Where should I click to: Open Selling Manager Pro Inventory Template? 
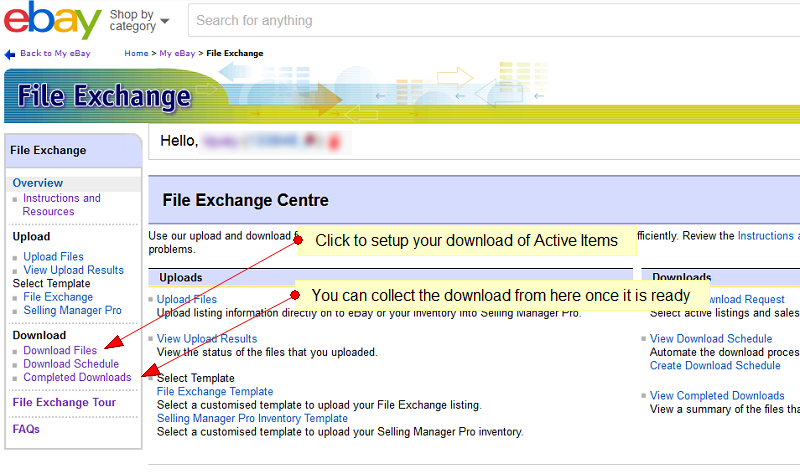tap(252, 418)
